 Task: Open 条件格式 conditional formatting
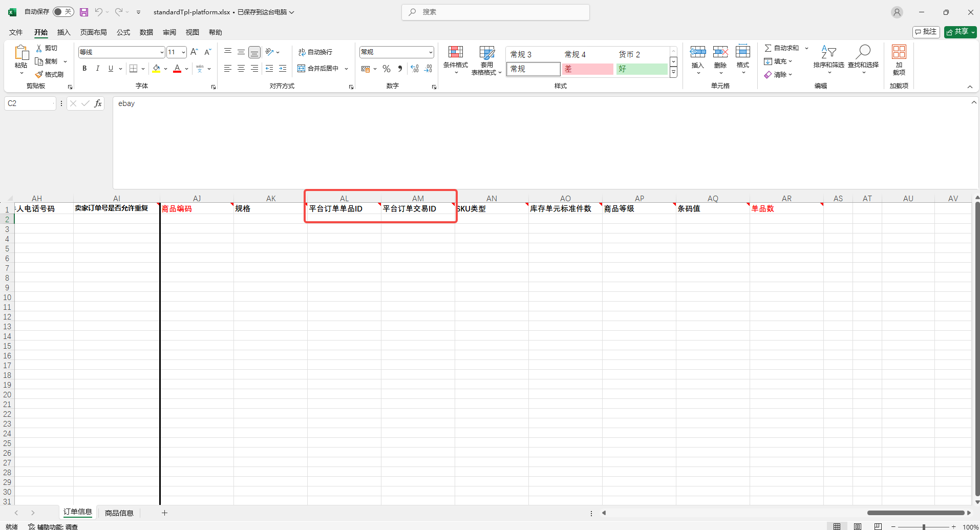pyautogui.click(x=456, y=59)
